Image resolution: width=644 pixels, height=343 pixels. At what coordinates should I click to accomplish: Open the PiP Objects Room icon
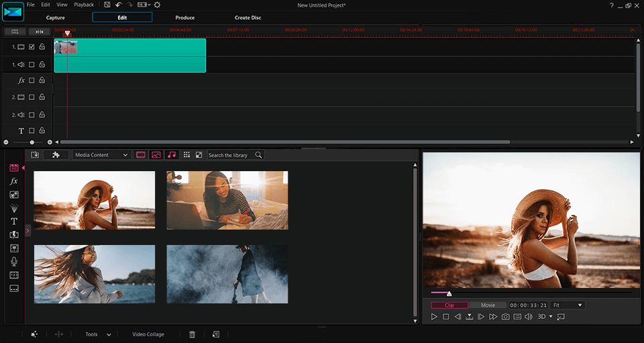point(14,195)
